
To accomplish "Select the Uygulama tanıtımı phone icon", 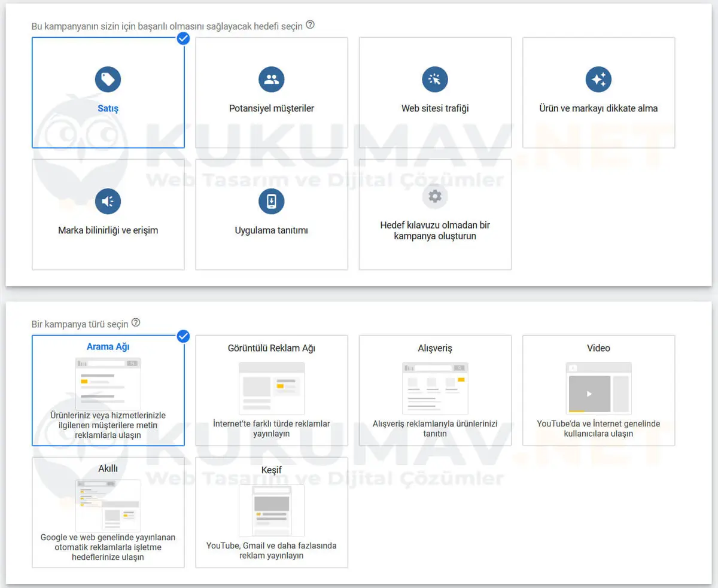I will pyautogui.click(x=272, y=201).
